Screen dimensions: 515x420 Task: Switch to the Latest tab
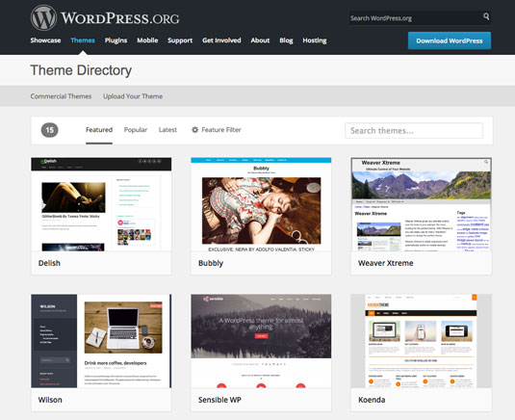point(167,130)
